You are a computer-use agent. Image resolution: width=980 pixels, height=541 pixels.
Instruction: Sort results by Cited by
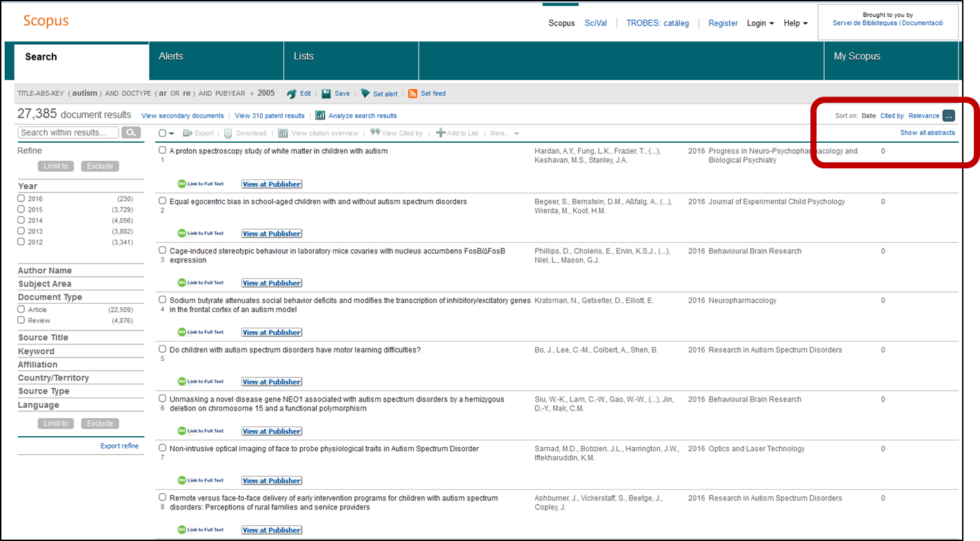892,116
